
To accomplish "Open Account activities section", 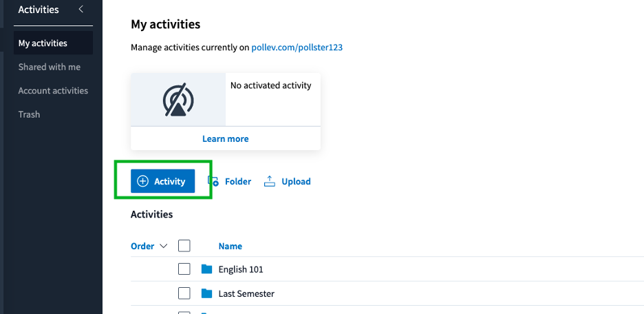I will coord(53,90).
